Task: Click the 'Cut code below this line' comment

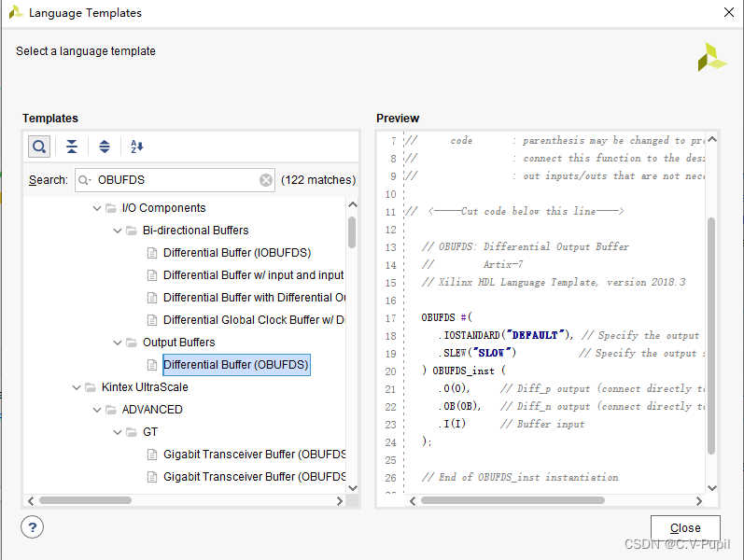Action: pyautogui.click(x=514, y=211)
